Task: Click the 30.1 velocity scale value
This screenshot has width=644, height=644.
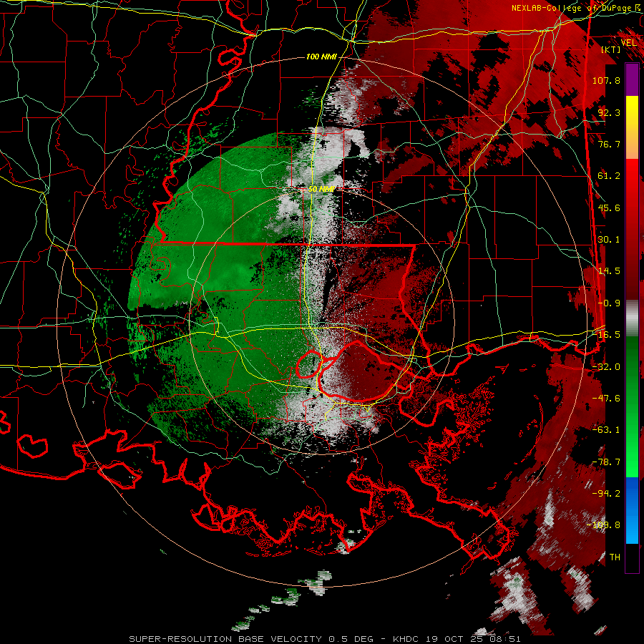Action: click(609, 240)
